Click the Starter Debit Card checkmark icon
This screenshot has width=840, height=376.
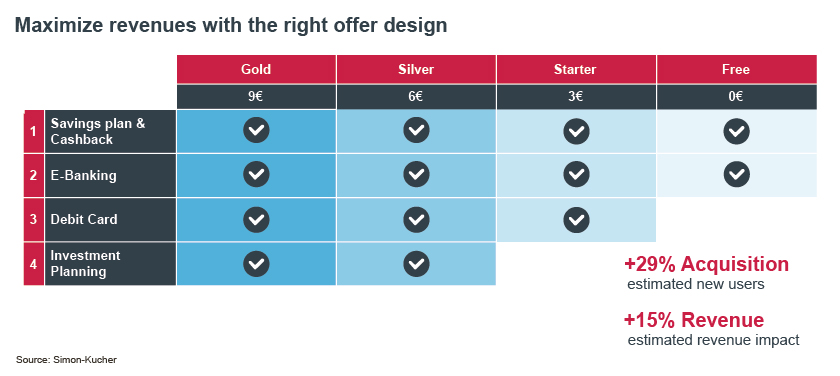(576, 219)
